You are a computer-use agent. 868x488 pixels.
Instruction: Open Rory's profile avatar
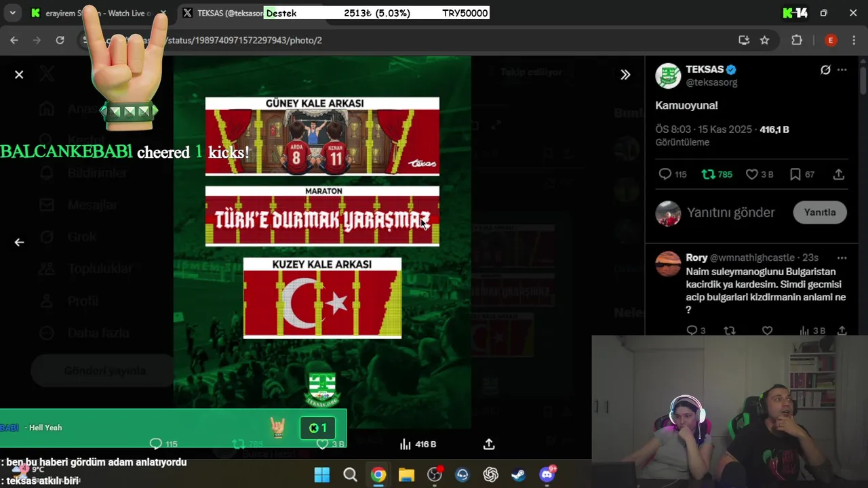click(x=668, y=264)
